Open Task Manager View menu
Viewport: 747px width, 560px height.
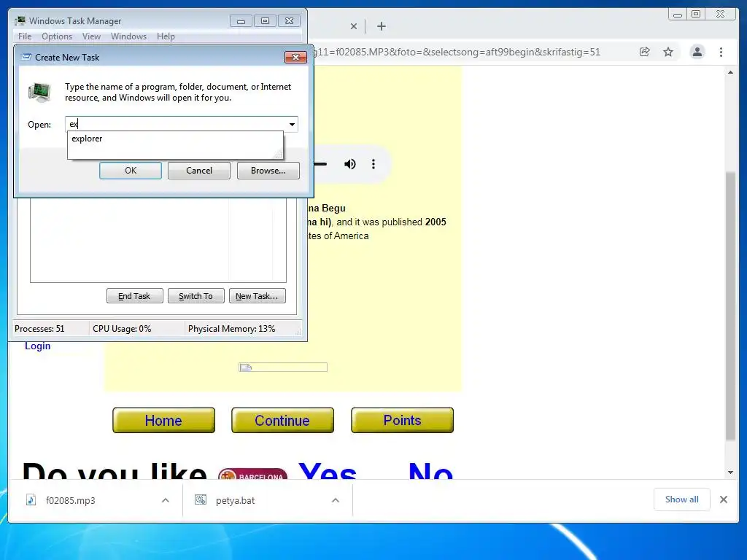(91, 36)
